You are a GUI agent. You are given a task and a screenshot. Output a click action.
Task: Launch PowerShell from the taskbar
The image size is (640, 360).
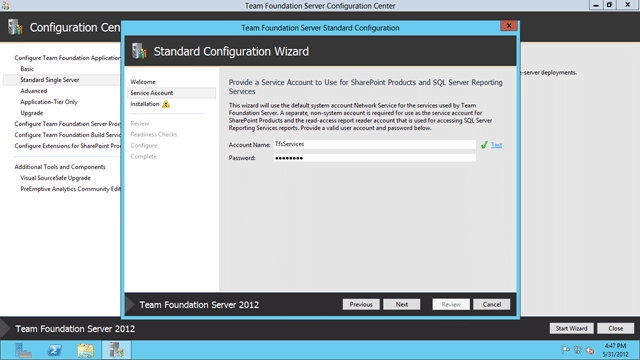click(x=54, y=350)
